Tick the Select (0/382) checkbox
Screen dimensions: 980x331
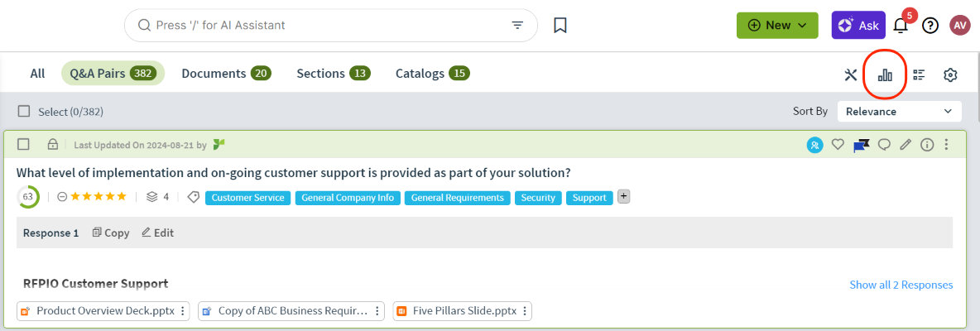tap(24, 111)
